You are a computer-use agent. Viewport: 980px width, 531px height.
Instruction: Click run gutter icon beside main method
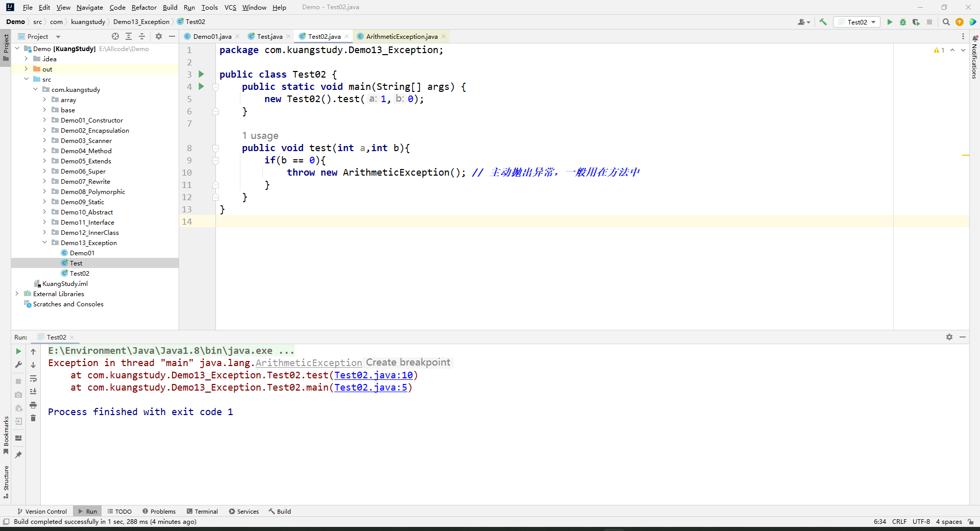pos(201,87)
